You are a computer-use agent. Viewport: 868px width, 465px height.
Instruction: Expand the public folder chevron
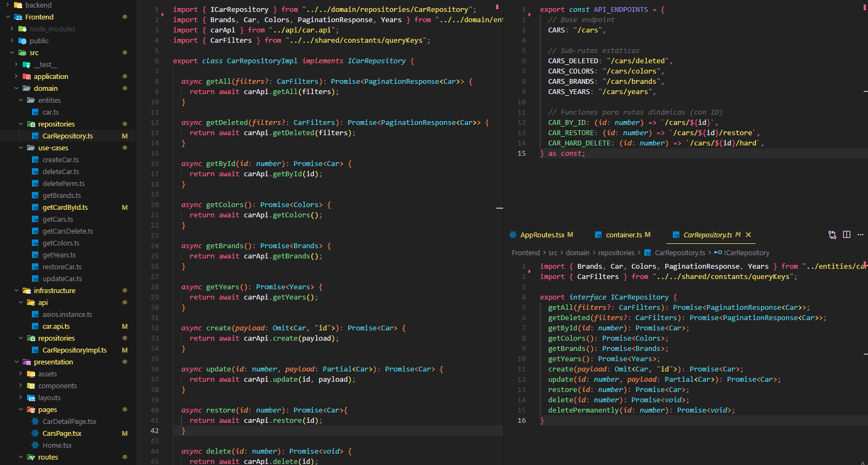pyautogui.click(x=12, y=41)
